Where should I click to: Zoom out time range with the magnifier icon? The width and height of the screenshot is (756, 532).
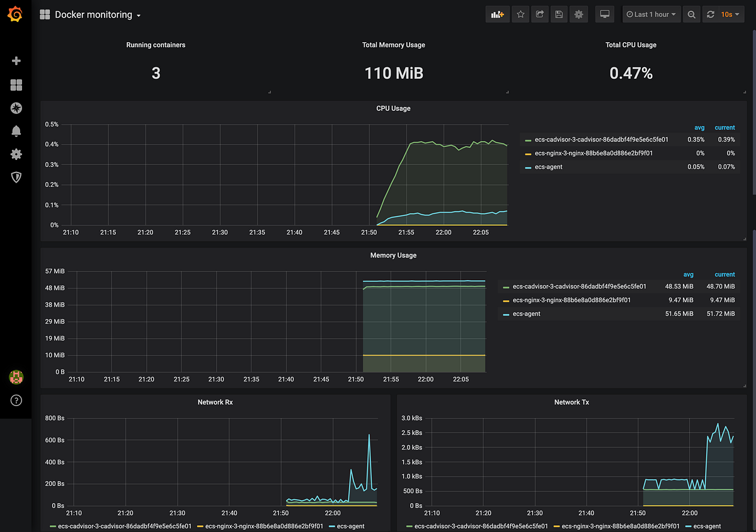pos(691,14)
